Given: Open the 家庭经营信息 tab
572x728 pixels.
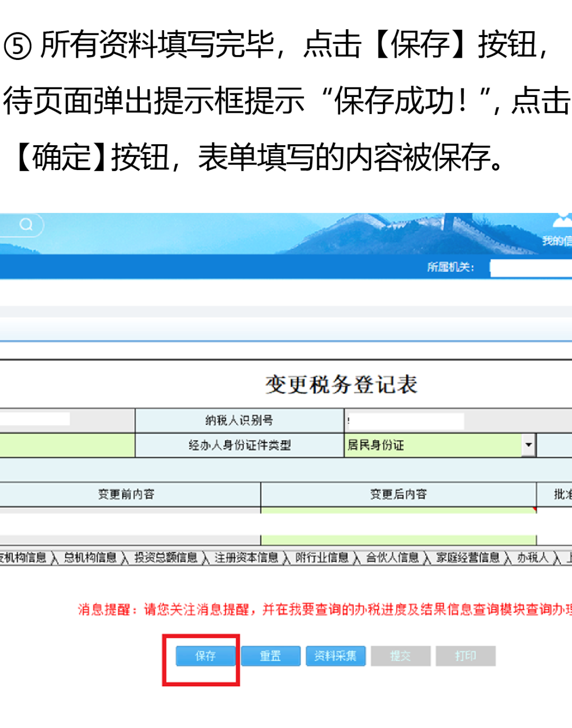Looking at the screenshot, I should point(468,557).
